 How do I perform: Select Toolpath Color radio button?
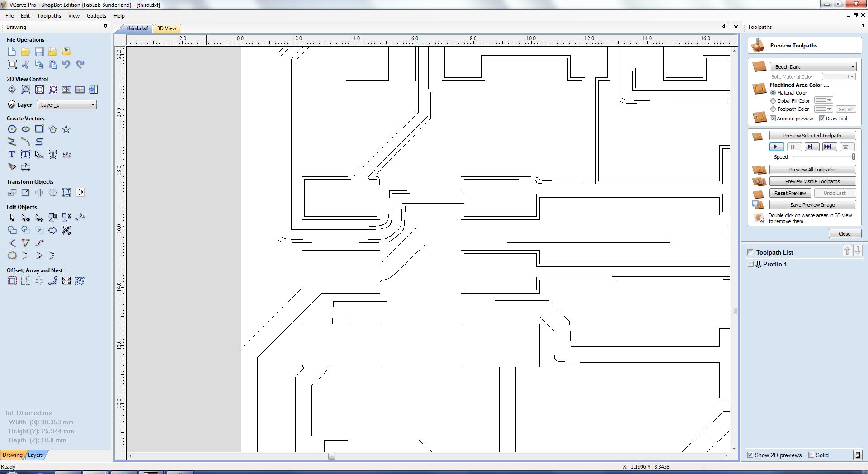coord(773,109)
